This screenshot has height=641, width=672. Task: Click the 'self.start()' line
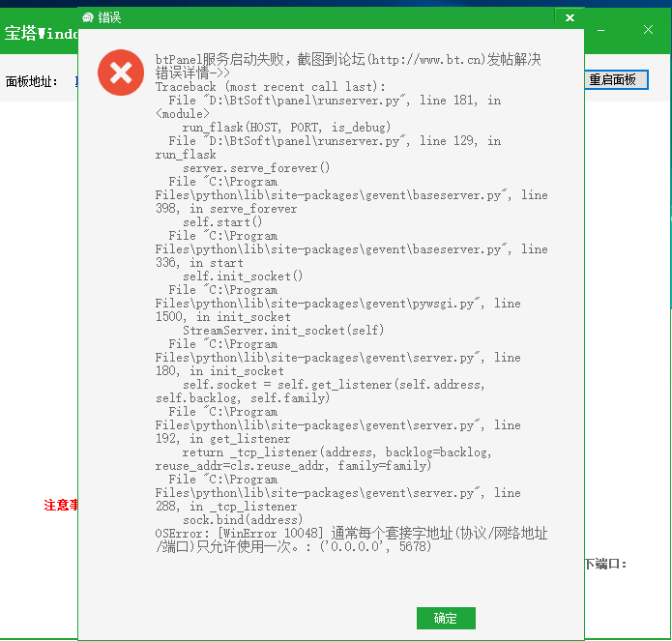pyautogui.click(x=222, y=222)
